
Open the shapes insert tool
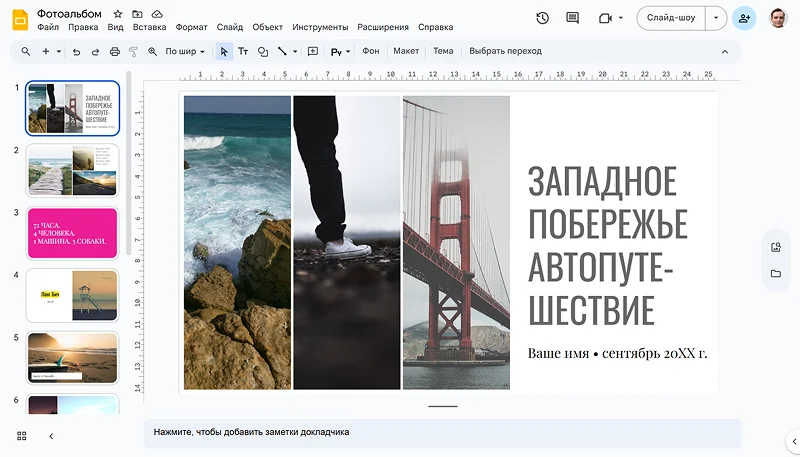click(263, 52)
